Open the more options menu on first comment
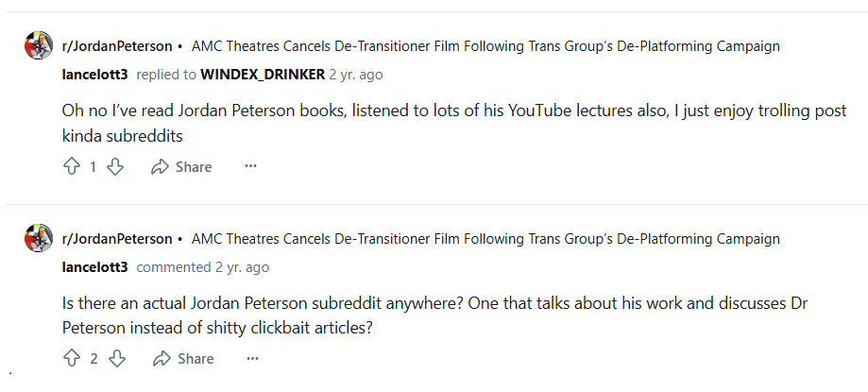This screenshot has width=868, height=392. (x=251, y=166)
